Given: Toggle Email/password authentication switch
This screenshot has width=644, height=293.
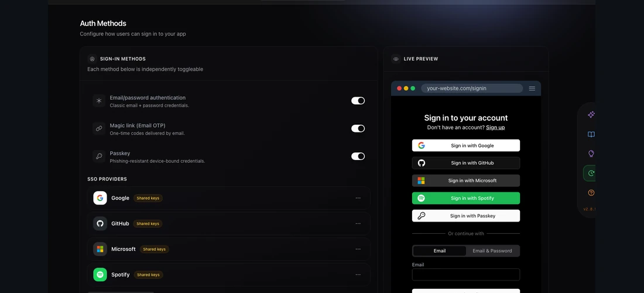Looking at the screenshot, I should click(358, 101).
